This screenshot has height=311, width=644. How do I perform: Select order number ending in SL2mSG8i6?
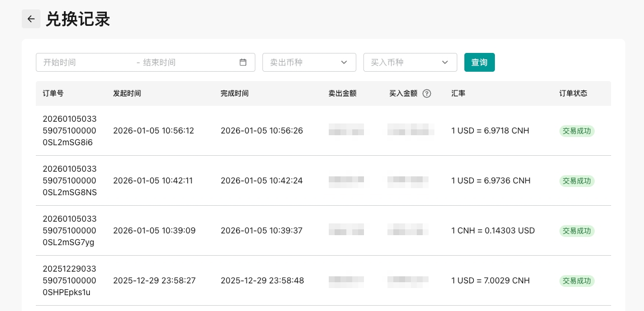point(69,131)
